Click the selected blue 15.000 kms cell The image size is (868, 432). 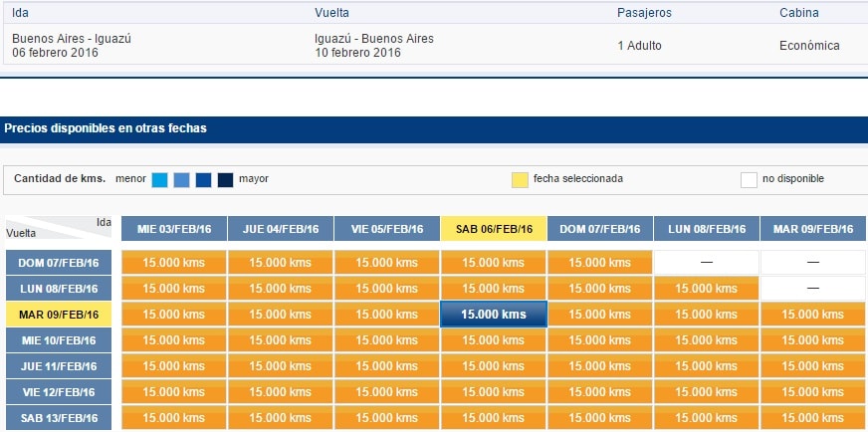494,315
